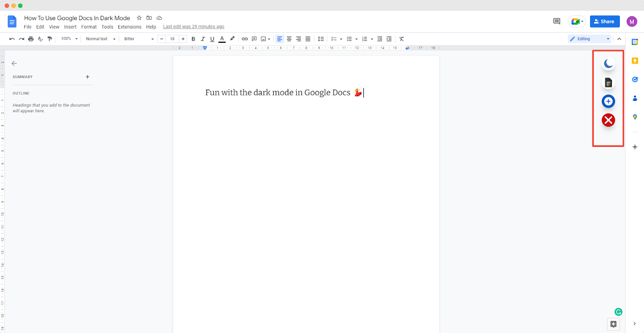Select the Paint format tool
The height and width of the screenshot is (333, 644).
click(50, 39)
